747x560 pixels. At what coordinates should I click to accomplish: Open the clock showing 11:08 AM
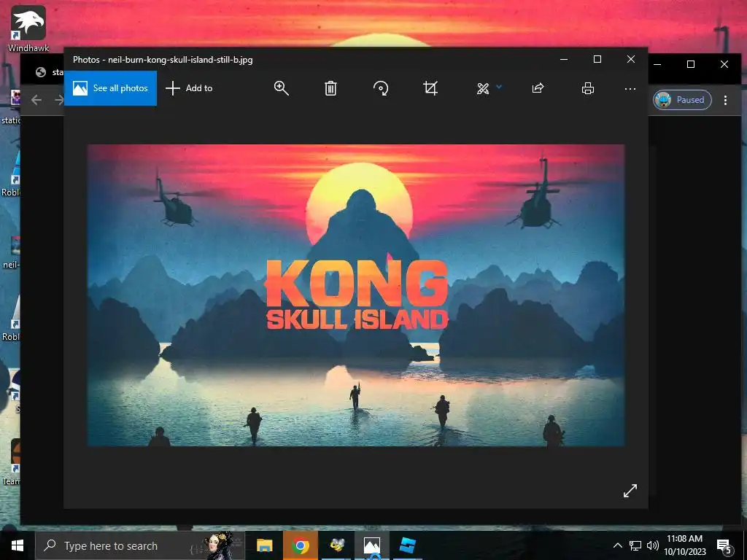tap(684, 545)
